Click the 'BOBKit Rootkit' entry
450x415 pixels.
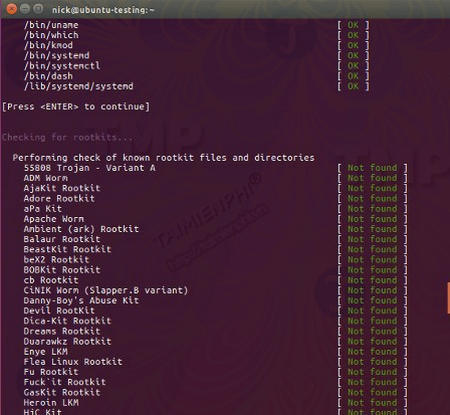(62, 270)
